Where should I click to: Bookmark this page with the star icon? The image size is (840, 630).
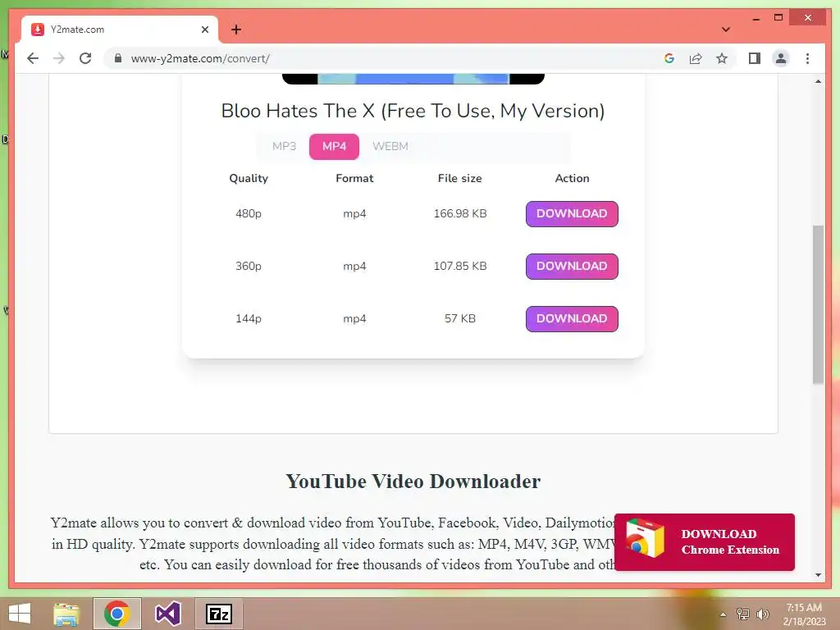(722, 58)
